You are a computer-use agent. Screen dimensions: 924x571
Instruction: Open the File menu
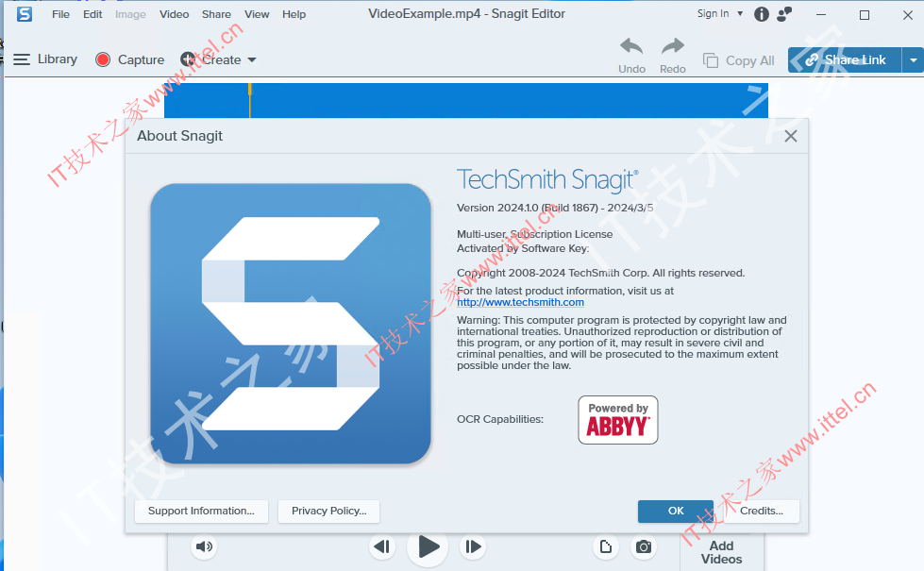click(x=60, y=14)
